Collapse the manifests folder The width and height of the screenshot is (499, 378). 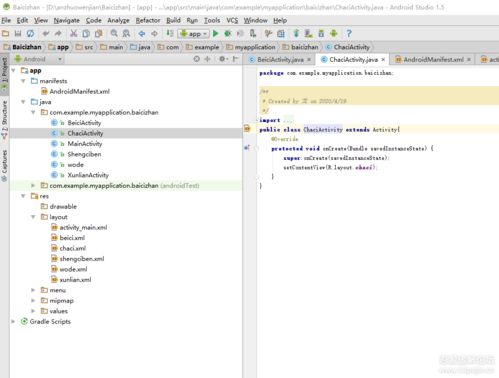[x=23, y=81]
